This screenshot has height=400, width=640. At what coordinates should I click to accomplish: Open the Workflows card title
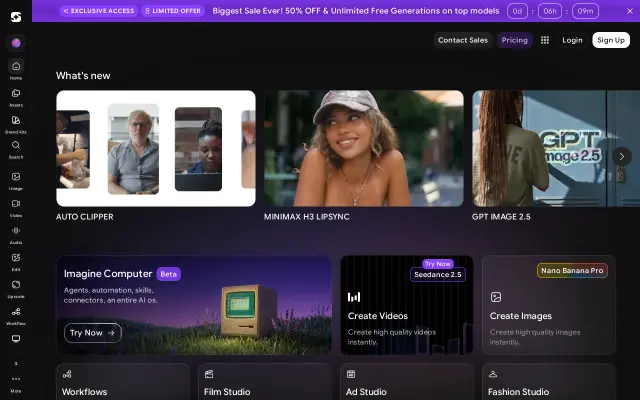pos(84,392)
